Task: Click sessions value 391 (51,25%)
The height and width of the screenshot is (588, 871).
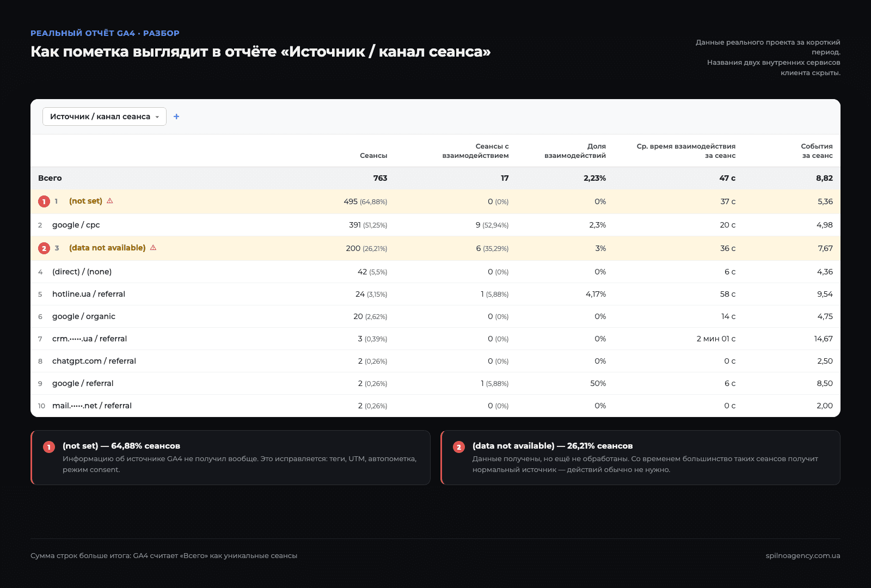Action: click(368, 225)
